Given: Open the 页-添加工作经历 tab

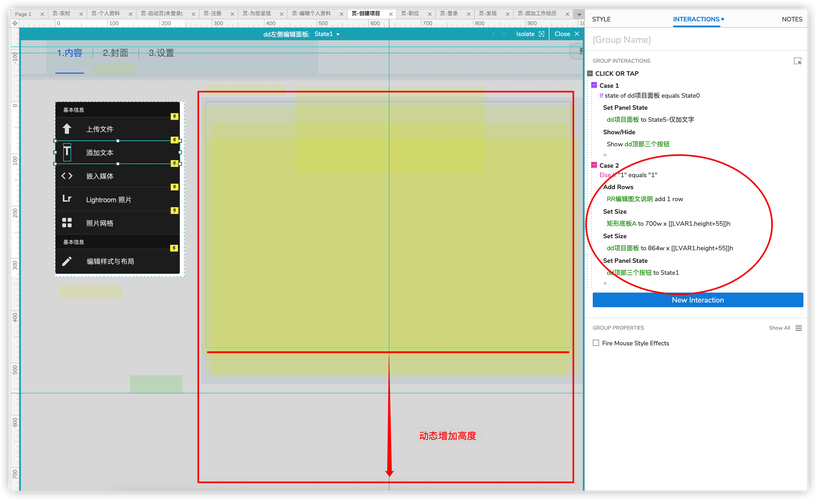Looking at the screenshot, I should [x=537, y=14].
